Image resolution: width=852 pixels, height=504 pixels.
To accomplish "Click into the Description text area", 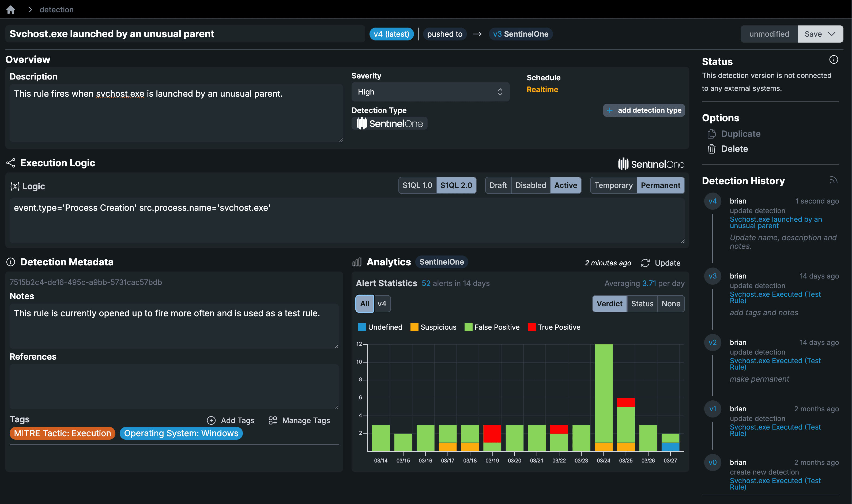I will coord(176,113).
